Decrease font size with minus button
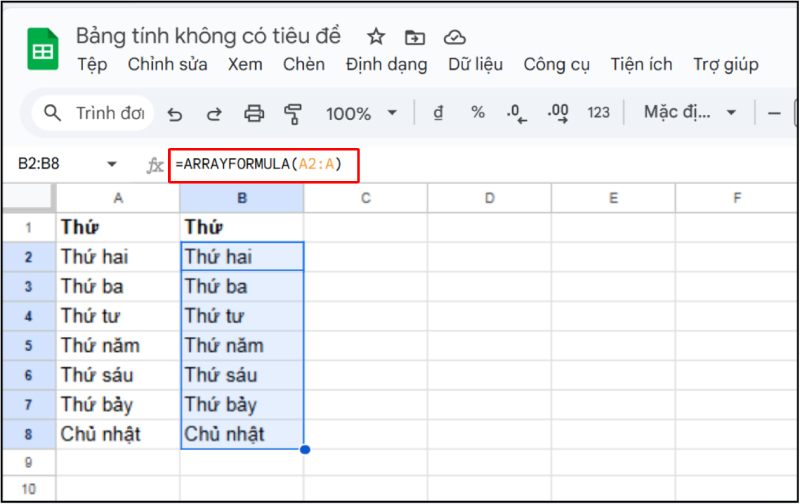The width and height of the screenshot is (800, 504). (x=774, y=113)
